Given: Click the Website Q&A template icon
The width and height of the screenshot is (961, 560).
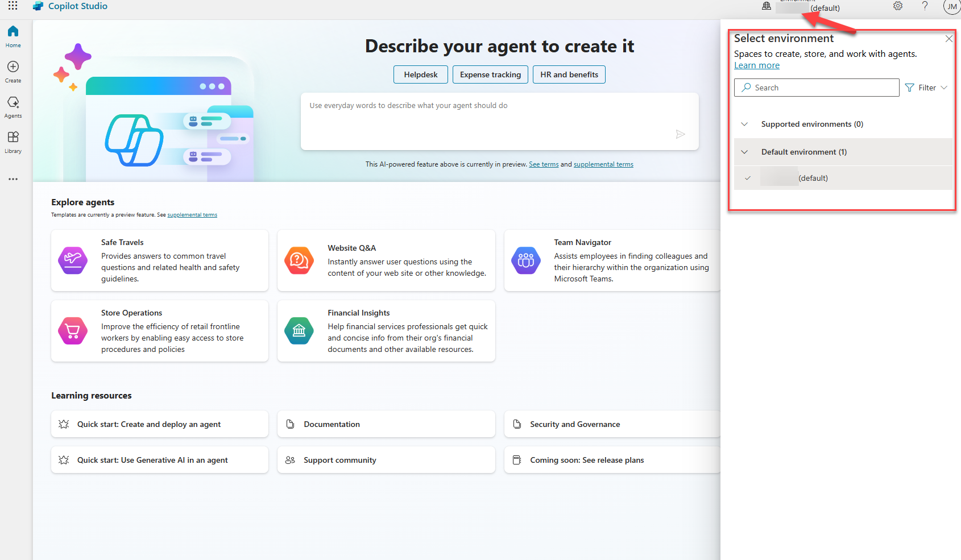Looking at the screenshot, I should click(x=299, y=260).
